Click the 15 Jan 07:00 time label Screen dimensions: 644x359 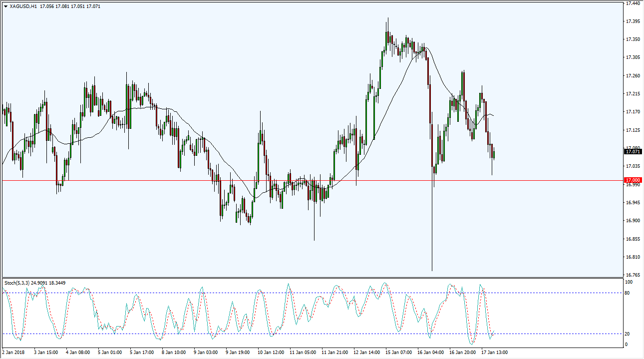(x=399, y=352)
